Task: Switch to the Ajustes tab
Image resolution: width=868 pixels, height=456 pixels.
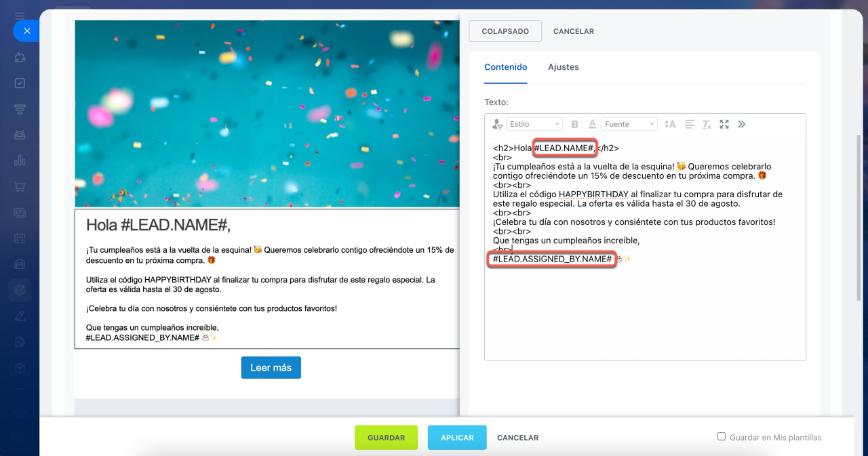Action: (x=564, y=67)
